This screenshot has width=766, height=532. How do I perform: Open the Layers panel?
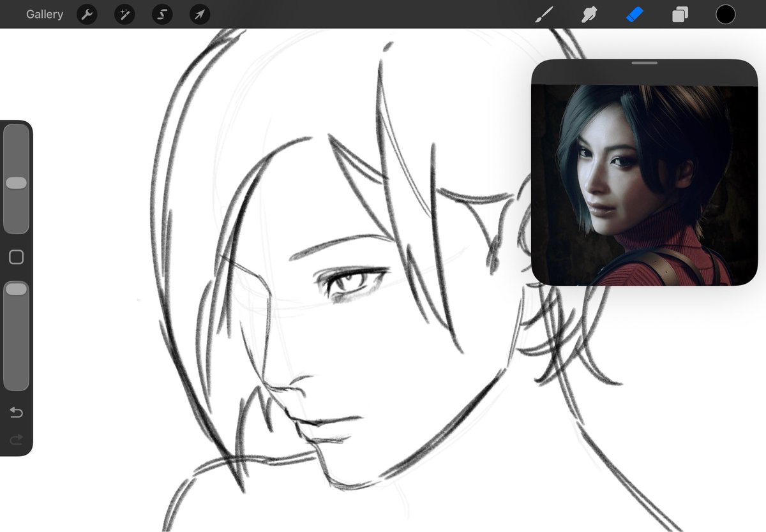pos(680,14)
